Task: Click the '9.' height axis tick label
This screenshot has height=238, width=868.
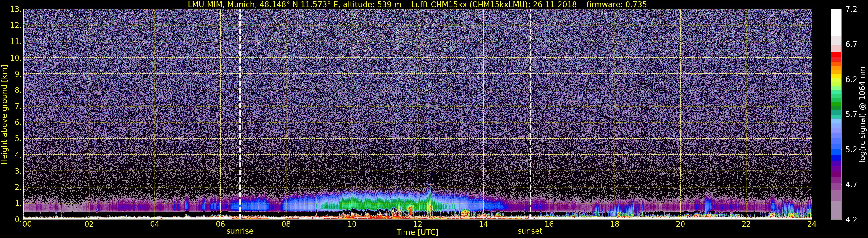Action: coord(18,74)
